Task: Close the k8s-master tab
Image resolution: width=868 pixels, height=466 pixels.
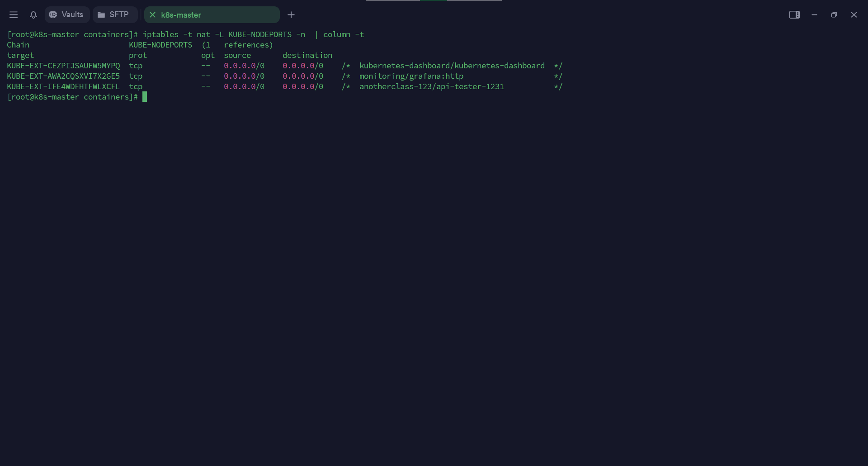Action: (x=153, y=15)
